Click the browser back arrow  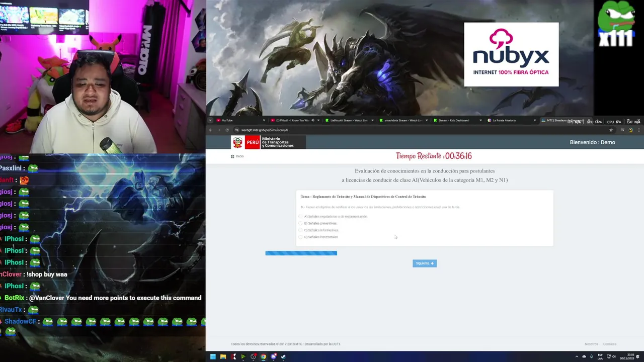211,130
